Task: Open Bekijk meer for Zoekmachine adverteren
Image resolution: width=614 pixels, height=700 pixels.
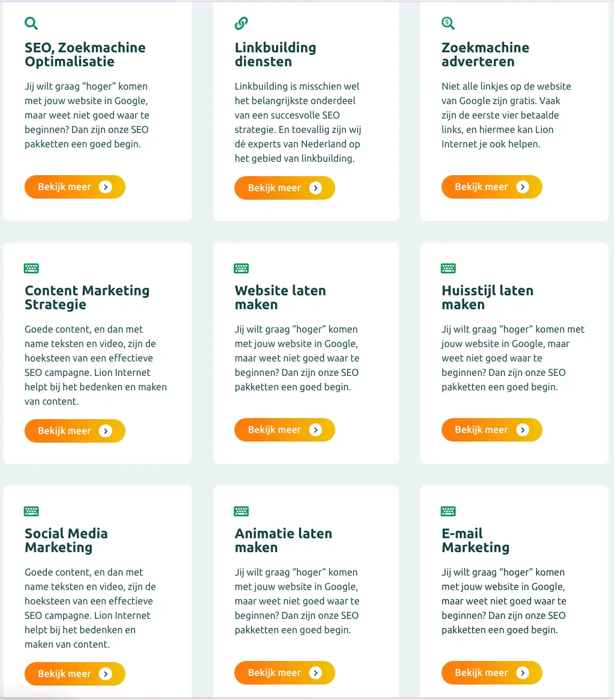Action: coord(491,187)
